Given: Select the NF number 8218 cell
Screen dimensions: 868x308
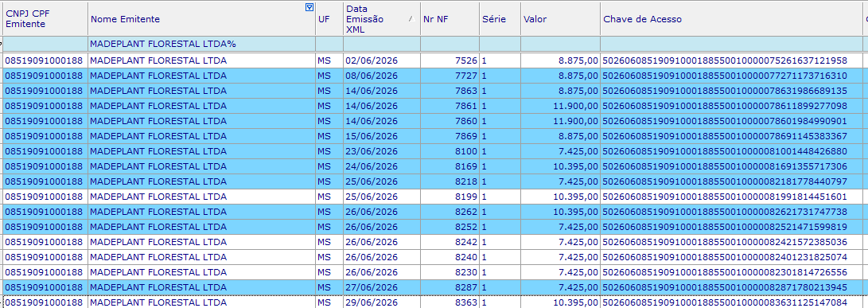Looking at the screenshot, I should point(450,181).
